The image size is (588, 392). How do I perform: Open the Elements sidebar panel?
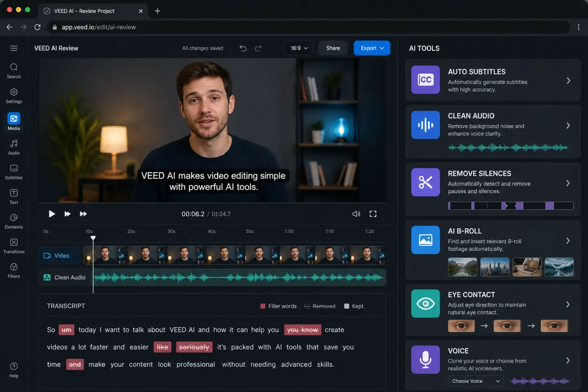(14, 221)
